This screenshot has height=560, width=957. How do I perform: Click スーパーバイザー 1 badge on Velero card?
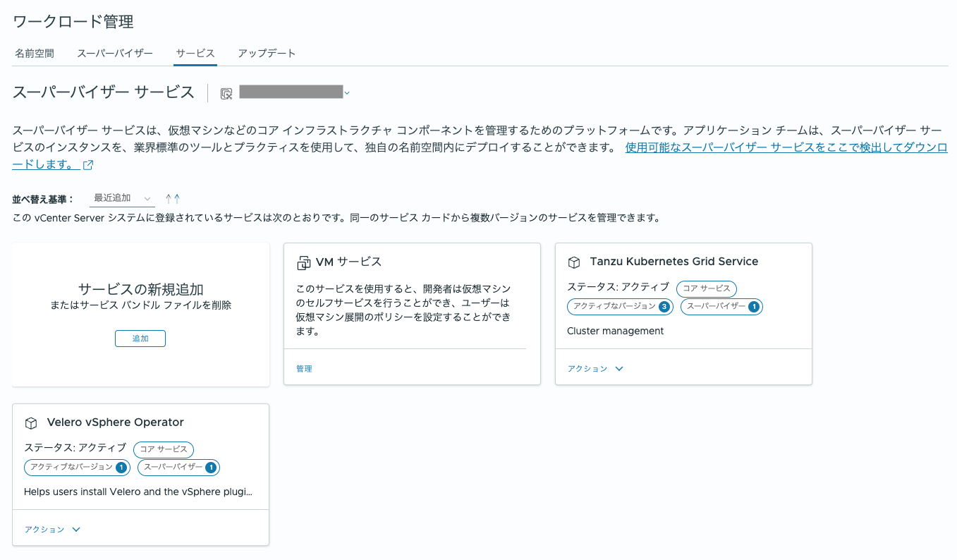coord(178,468)
